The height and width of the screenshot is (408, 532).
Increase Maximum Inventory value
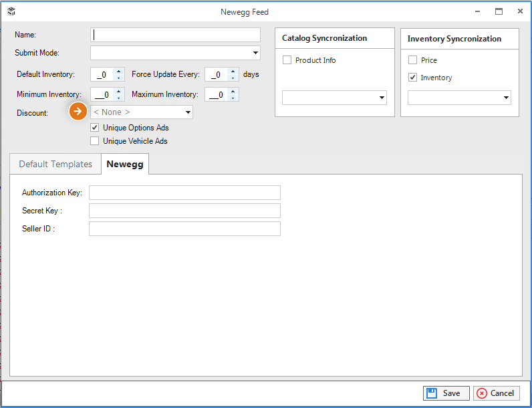[x=233, y=91]
